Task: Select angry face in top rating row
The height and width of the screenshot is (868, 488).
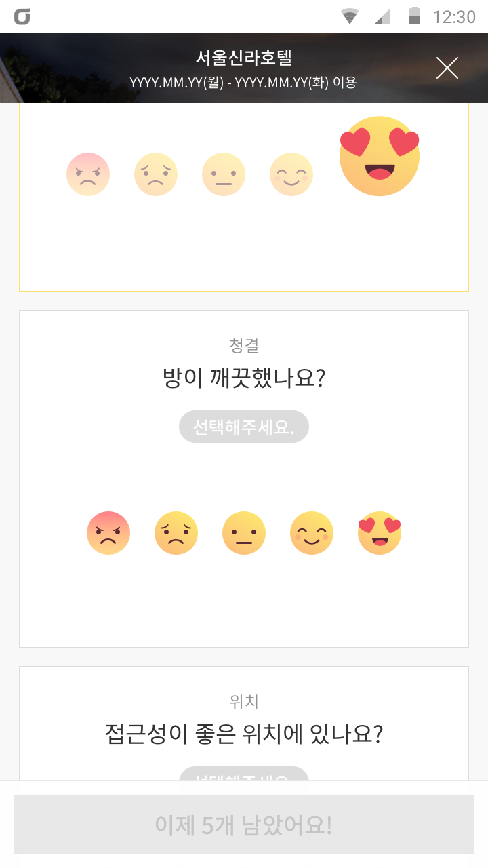Action: [88, 174]
